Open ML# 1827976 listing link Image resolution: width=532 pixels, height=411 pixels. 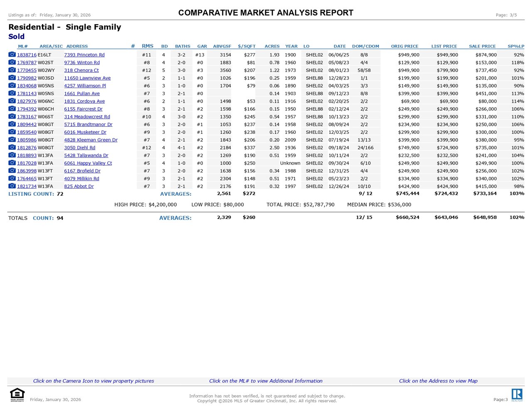point(27,101)
